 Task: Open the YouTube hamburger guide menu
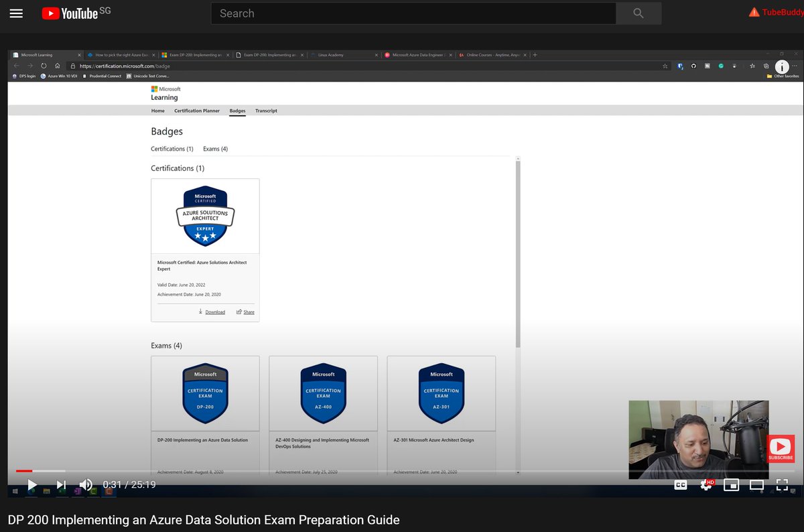[x=16, y=13]
